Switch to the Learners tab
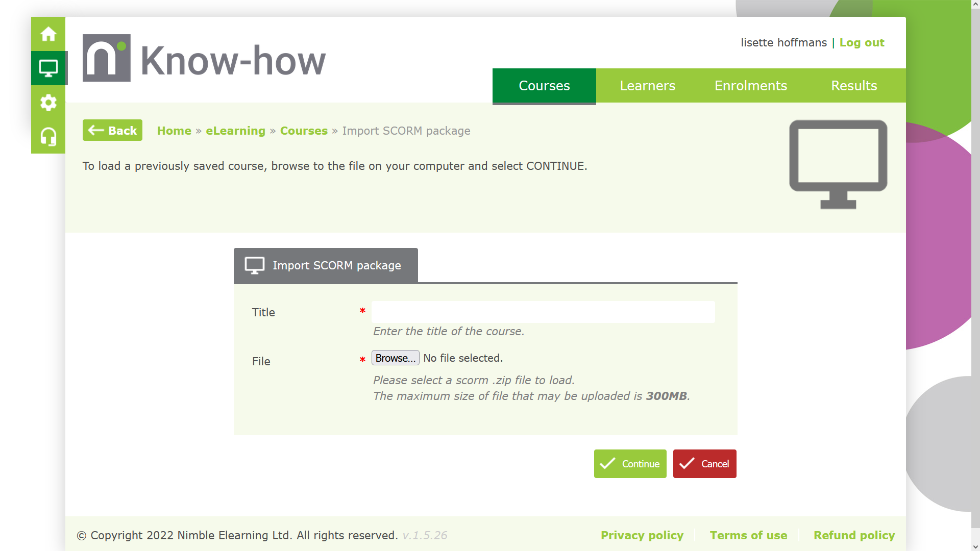Screen dimensions: 980x551 click(x=647, y=86)
